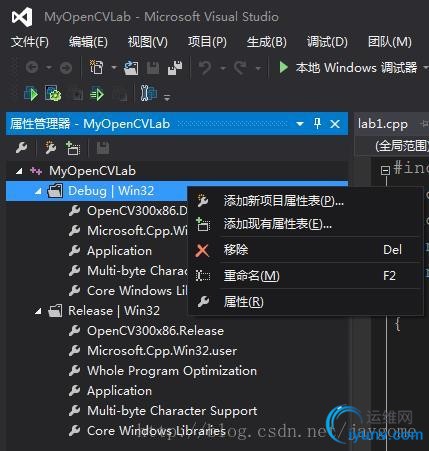Click the wrench Properties icon in Property Manager
This screenshot has height=451, width=429.
click(x=22, y=148)
